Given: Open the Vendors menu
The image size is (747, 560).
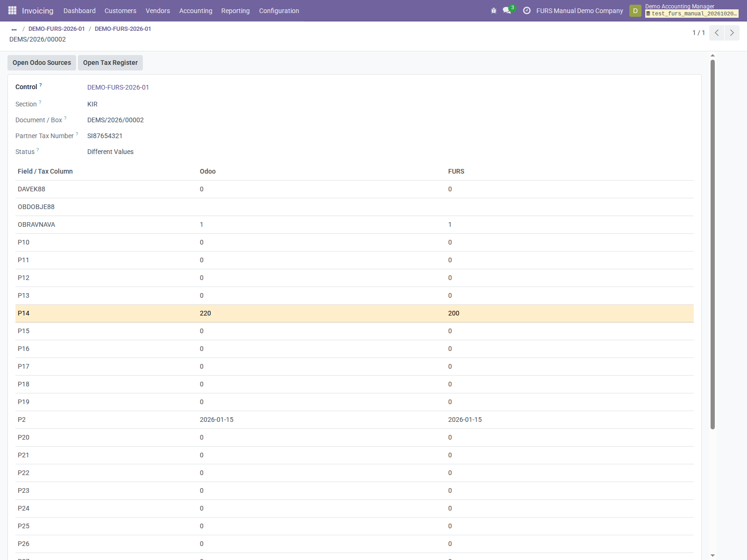Looking at the screenshot, I should (158, 10).
